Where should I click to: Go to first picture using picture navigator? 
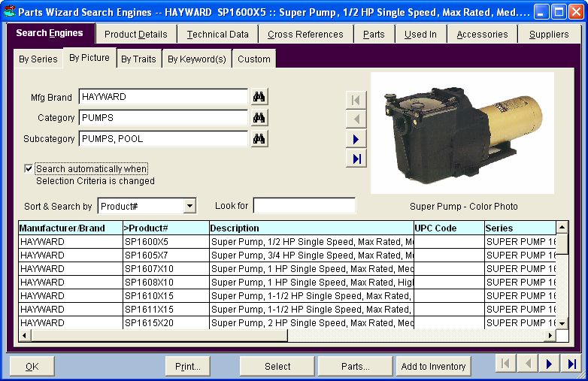tap(356, 100)
